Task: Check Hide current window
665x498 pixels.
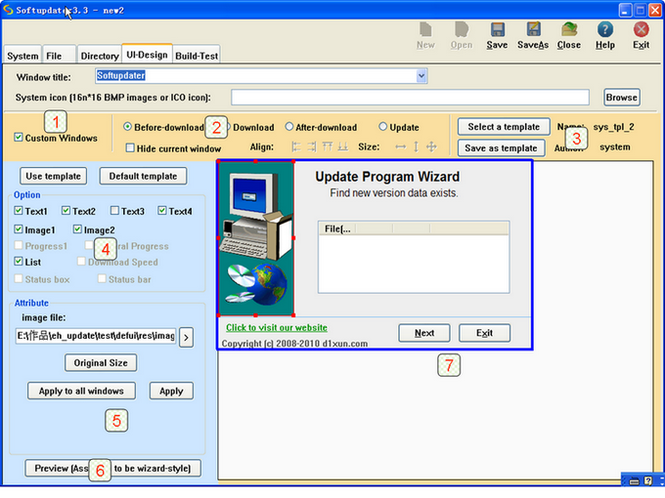Action: pyautogui.click(x=130, y=148)
